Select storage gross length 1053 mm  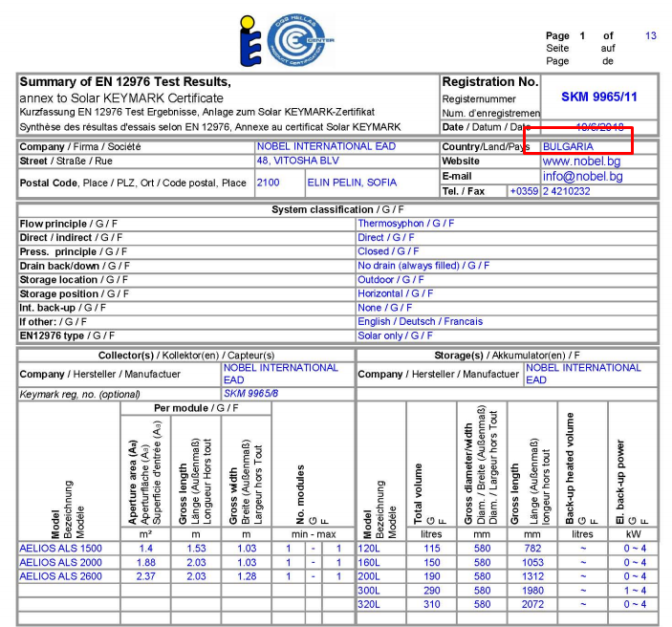coord(532,562)
